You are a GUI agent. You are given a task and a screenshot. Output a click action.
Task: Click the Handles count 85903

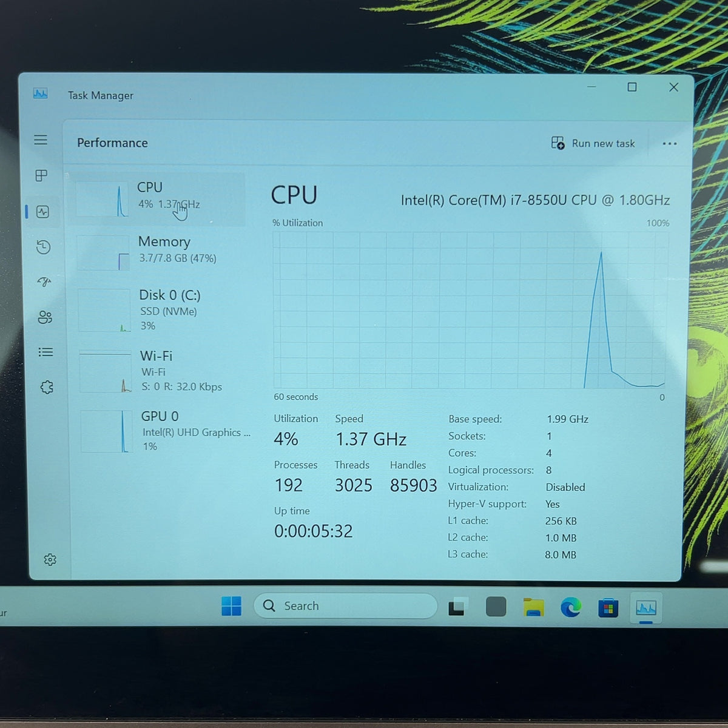pyautogui.click(x=413, y=485)
